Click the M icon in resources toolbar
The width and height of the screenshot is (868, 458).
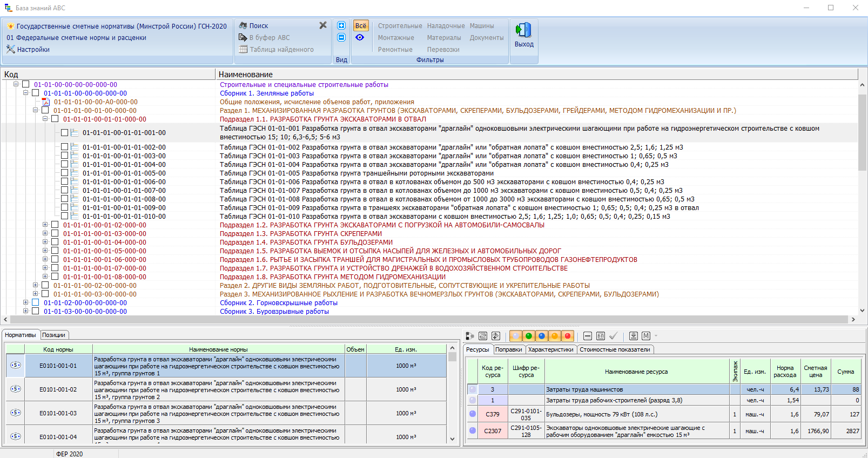[646, 336]
